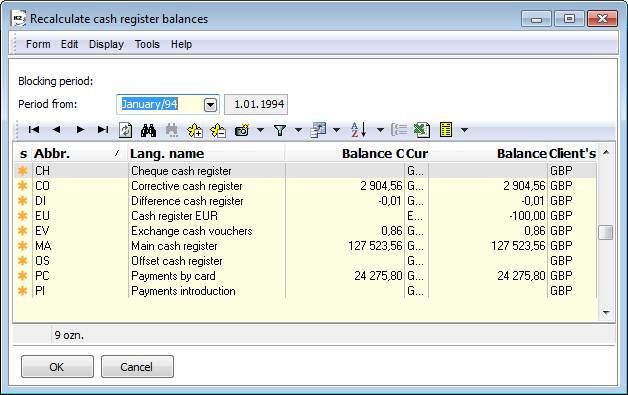This screenshot has height=395, width=628.
Task: Expand the dropdown next to column settings
Action: click(336, 130)
